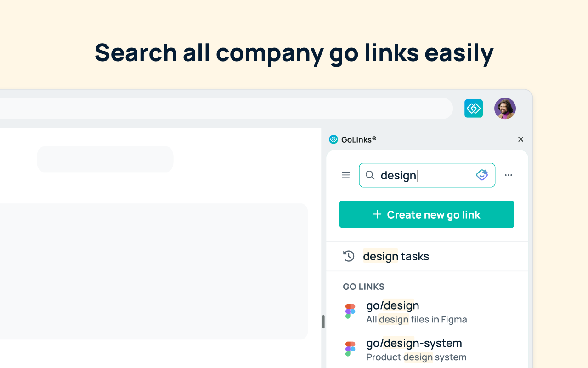Open the go/design link result
The height and width of the screenshot is (368, 588).
click(427, 312)
